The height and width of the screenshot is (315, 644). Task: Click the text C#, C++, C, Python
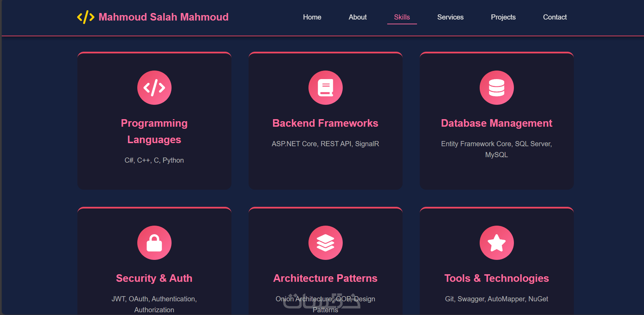[154, 160]
